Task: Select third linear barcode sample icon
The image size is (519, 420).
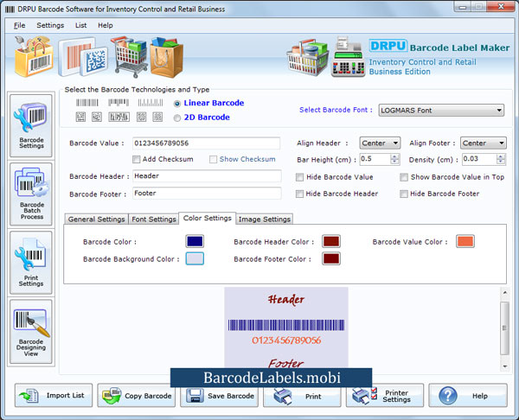Action: click(151, 103)
